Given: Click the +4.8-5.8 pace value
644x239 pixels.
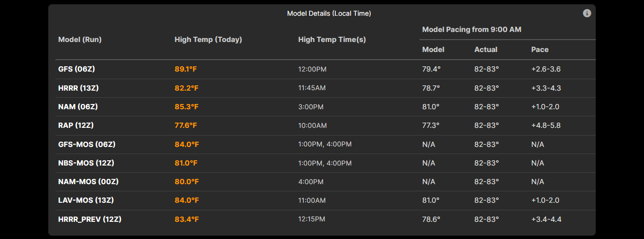Looking at the screenshot, I should [546, 125].
